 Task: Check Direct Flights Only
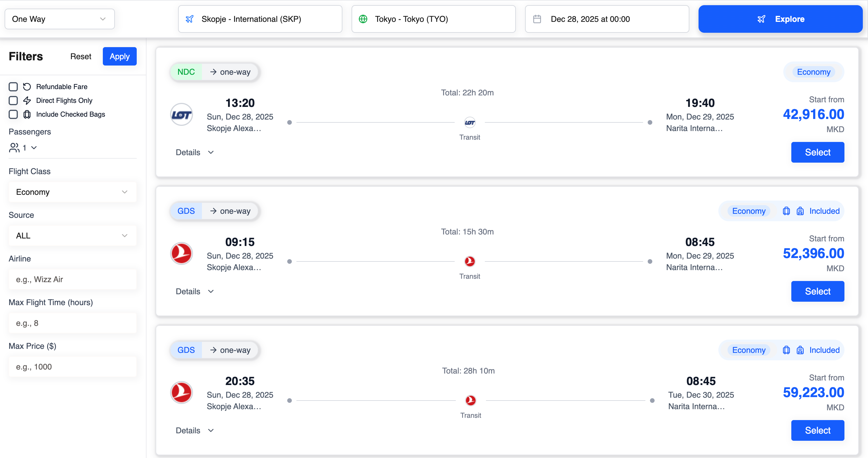[13, 101]
